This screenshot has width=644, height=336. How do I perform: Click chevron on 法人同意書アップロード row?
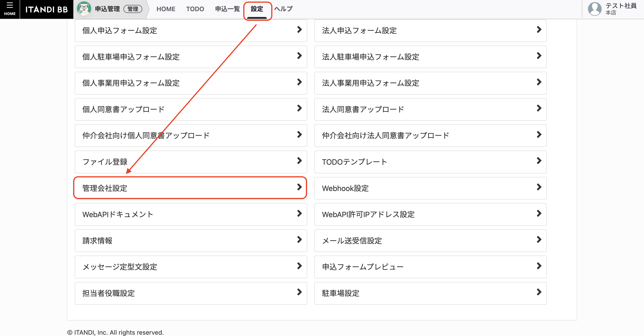(539, 108)
